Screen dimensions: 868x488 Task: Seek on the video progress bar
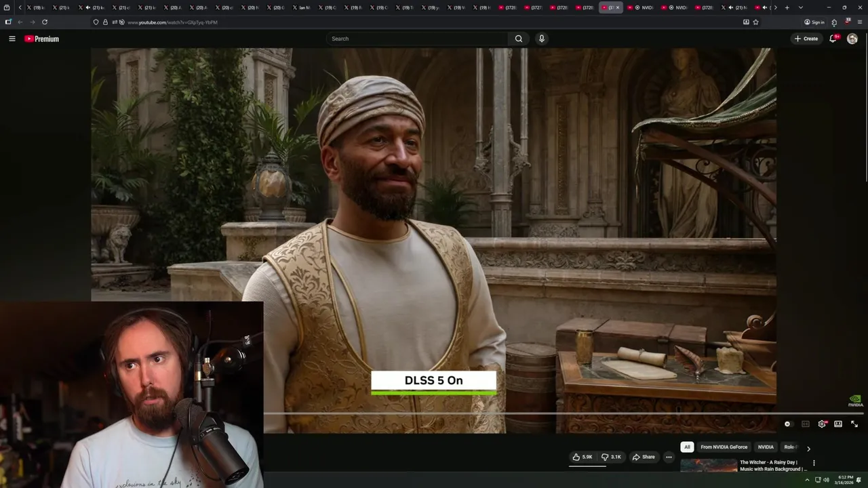pyautogui.click(x=564, y=413)
